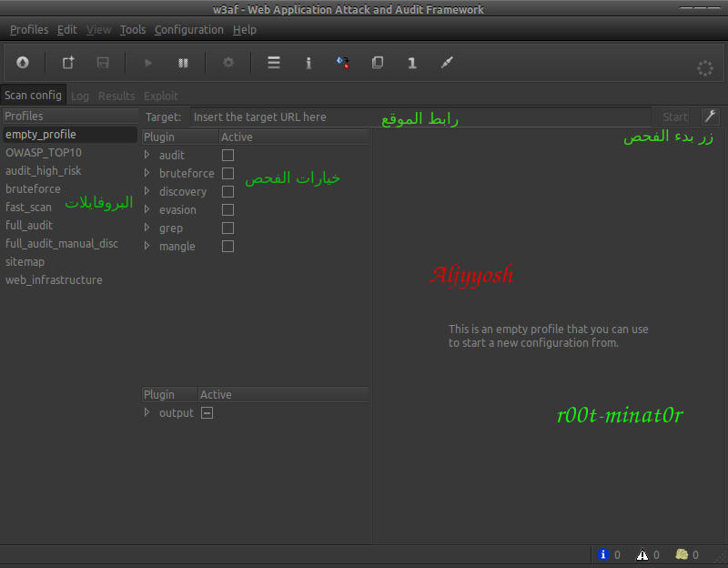Expand the mangle plugin node

(147, 246)
